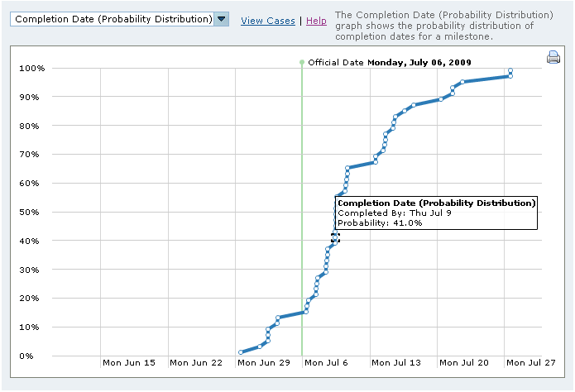Open the View Cases link
This screenshot has width=575, height=392.
267,21
